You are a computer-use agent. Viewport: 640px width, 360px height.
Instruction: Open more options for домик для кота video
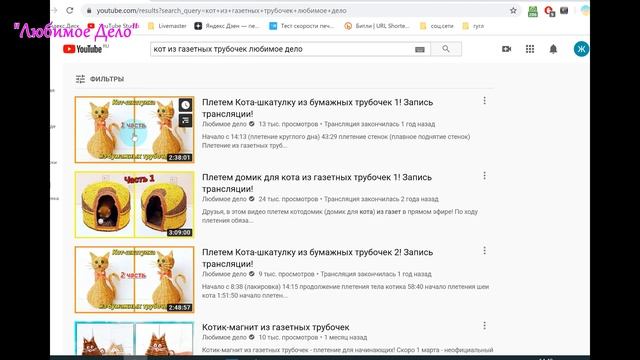pyautogui.click(x=484, y=176)
